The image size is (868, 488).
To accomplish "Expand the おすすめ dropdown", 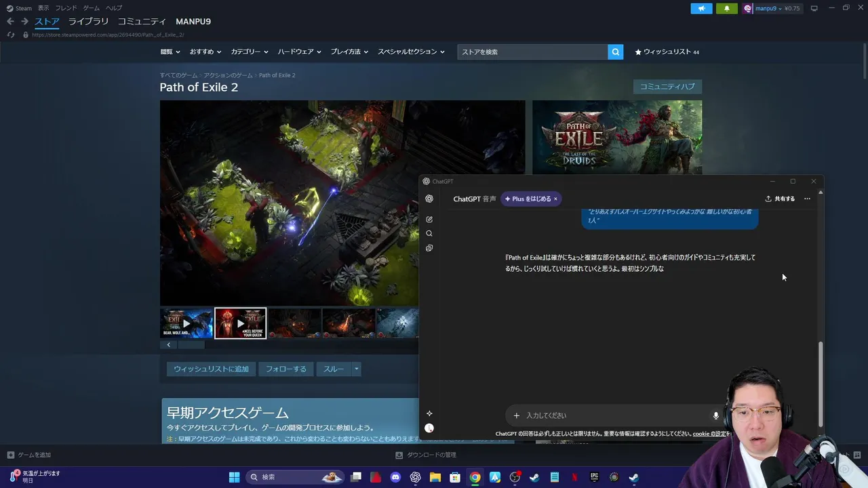I will tap(205, 52).
